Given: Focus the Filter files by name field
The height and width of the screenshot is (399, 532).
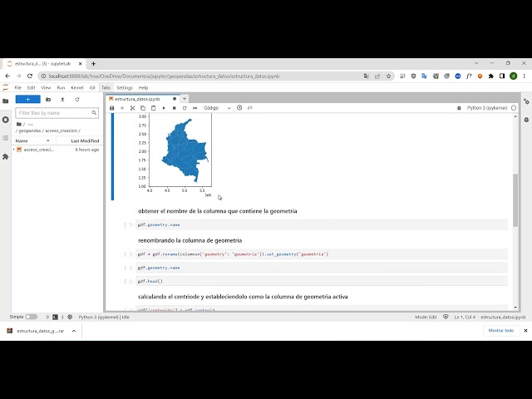Looking at the screenshot, I should pos(57,113).
